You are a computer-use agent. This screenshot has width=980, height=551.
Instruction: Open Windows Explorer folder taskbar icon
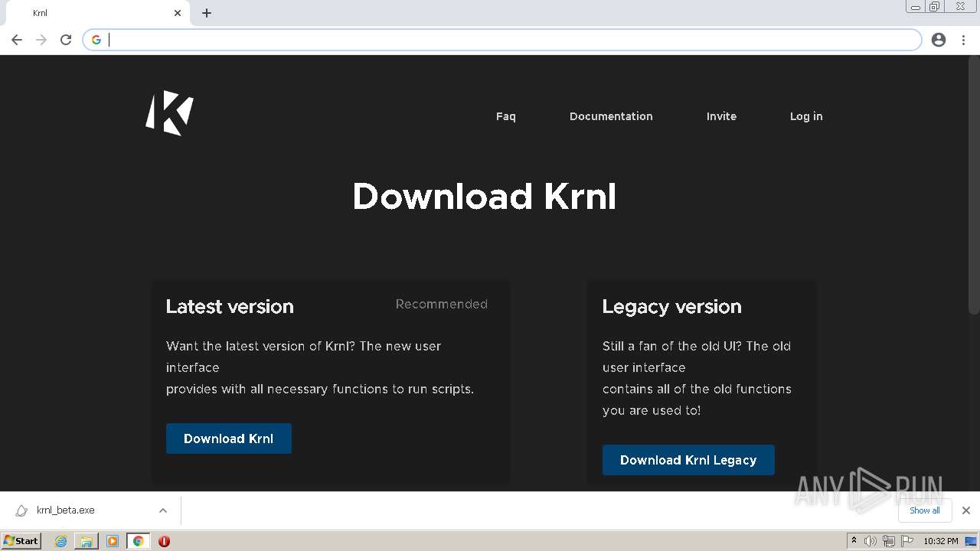point(87,541)
